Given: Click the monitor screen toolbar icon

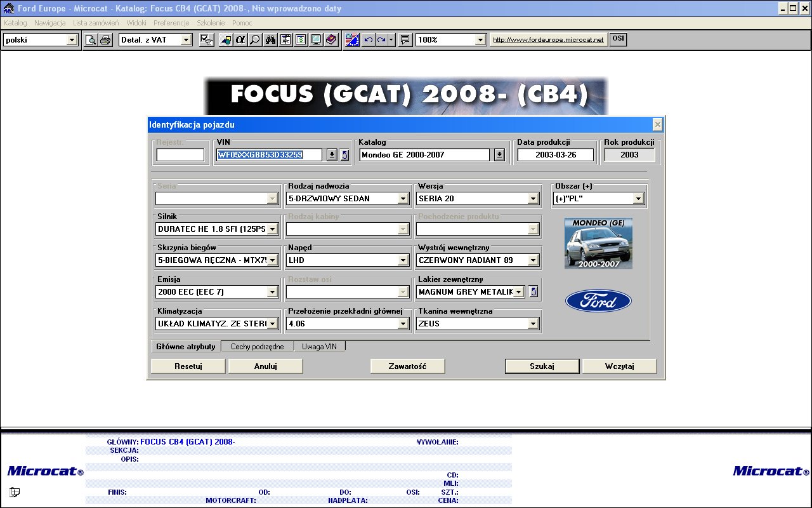Looking at the screenshot, I should (x=316, y=40).
